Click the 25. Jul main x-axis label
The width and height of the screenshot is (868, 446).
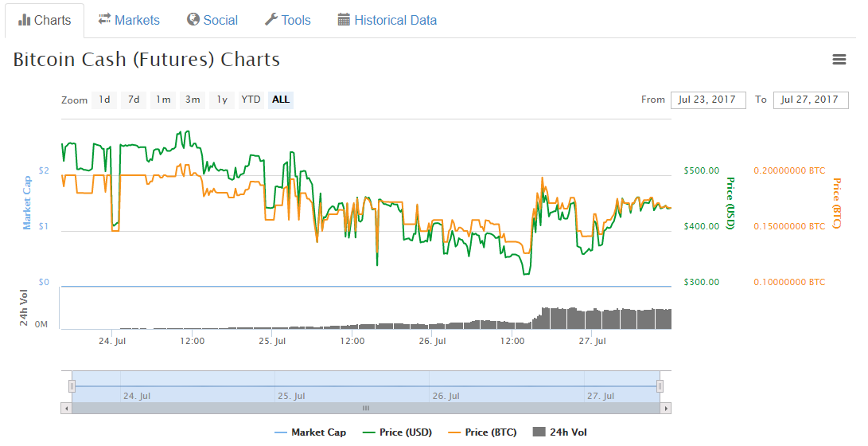pyautogui.click(x=272, y=341)
